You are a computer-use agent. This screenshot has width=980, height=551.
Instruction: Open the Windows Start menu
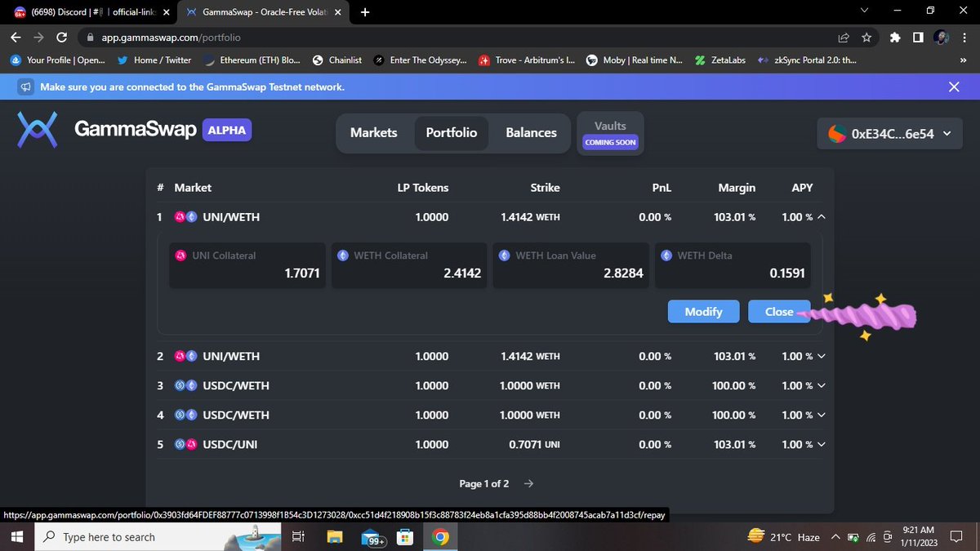[16, 537]
